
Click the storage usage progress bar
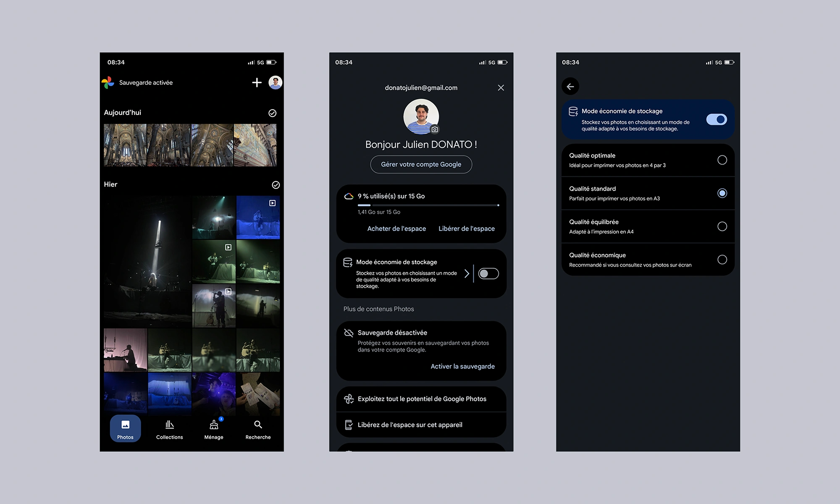pos(428,205)
